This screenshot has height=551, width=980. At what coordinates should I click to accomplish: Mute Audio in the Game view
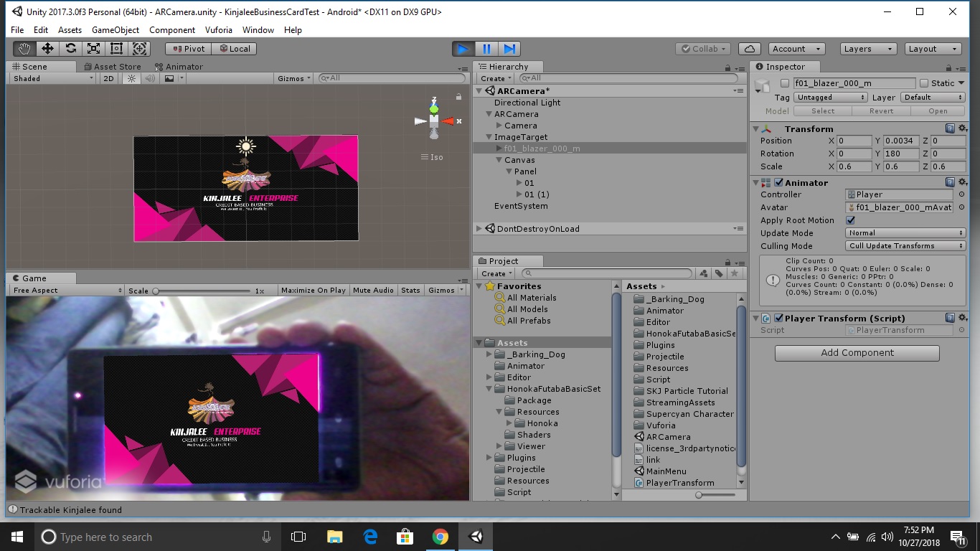tap(372, 290)
